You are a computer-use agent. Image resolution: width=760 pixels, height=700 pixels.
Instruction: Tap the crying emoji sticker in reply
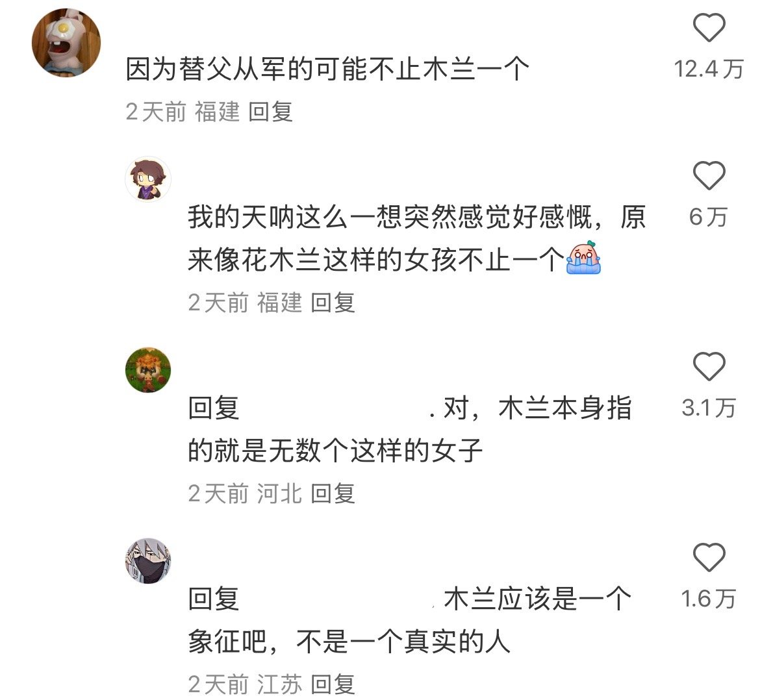[583, 258]
